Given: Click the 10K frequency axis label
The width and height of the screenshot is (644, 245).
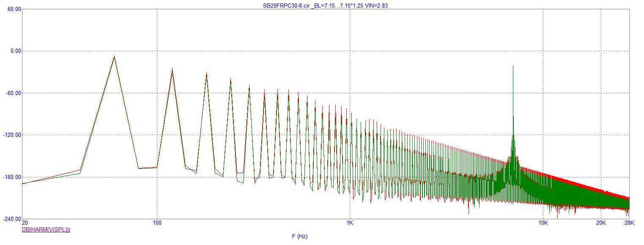Looking at the screenshot, I should coord(543,223).
